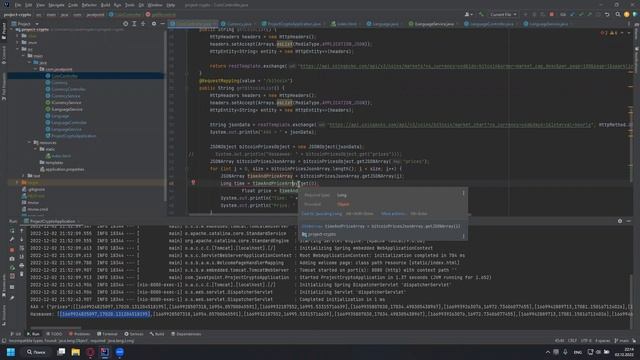Click the print icon in the Run console

[22, 265]
